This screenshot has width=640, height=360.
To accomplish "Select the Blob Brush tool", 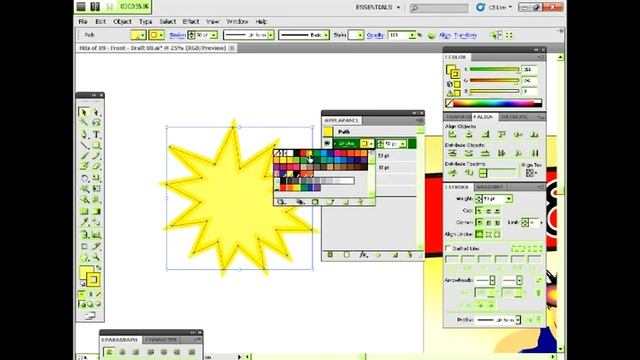I will [84, 166].
